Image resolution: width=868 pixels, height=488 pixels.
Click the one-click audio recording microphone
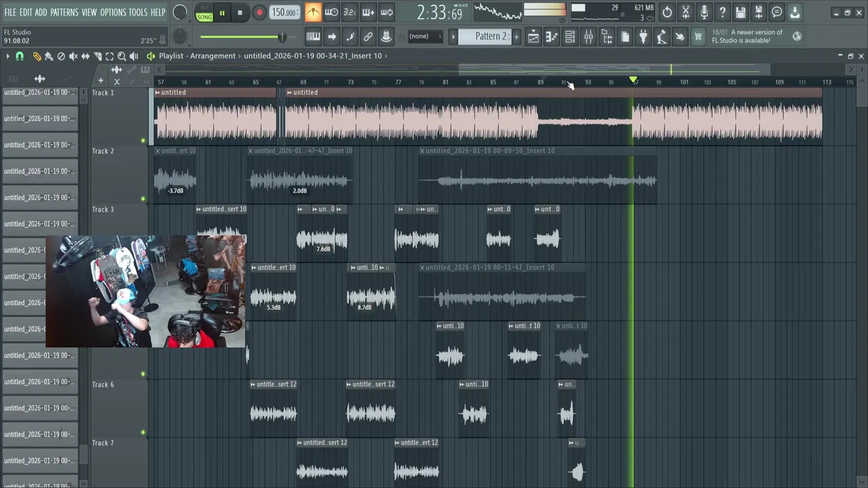(704, 12)
